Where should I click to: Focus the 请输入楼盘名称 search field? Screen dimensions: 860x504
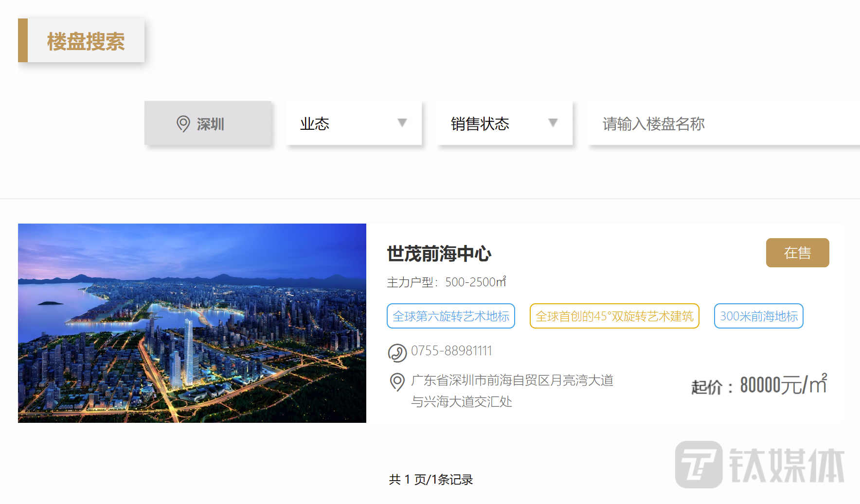(x=723, y=123)
